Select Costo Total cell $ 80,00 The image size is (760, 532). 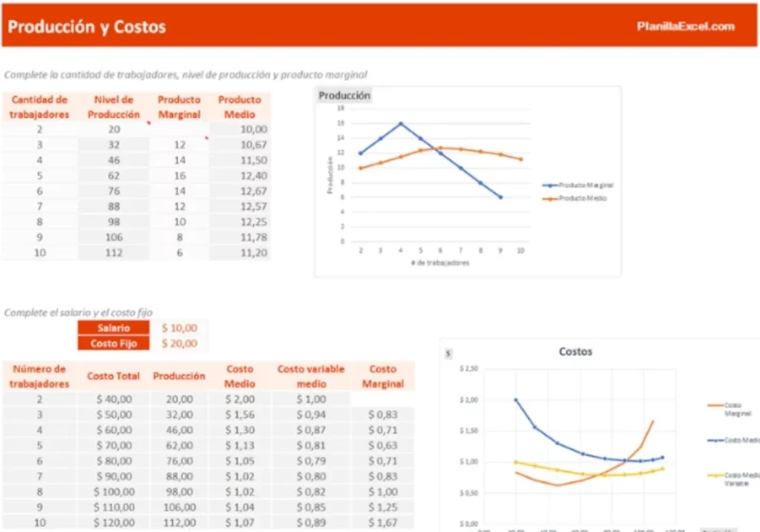[x=114, y=461]
